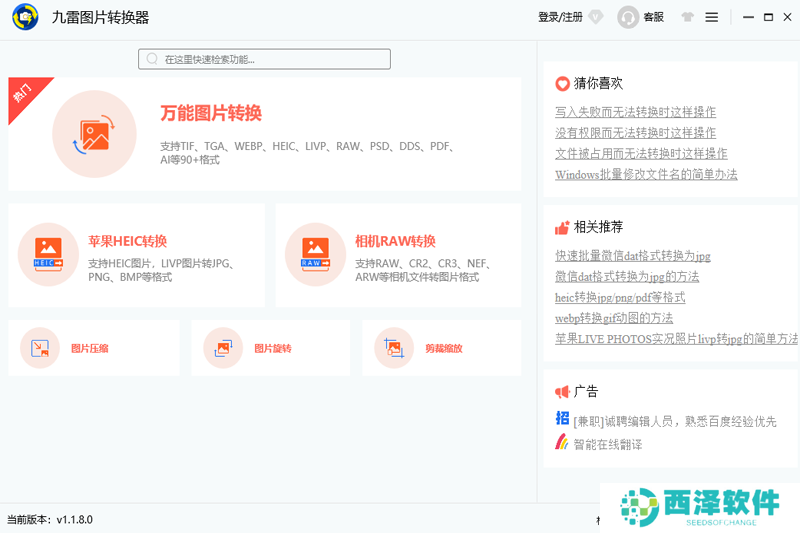
Task: Click the blue 招 recruitment icon
Action: [x=562, y=418]
